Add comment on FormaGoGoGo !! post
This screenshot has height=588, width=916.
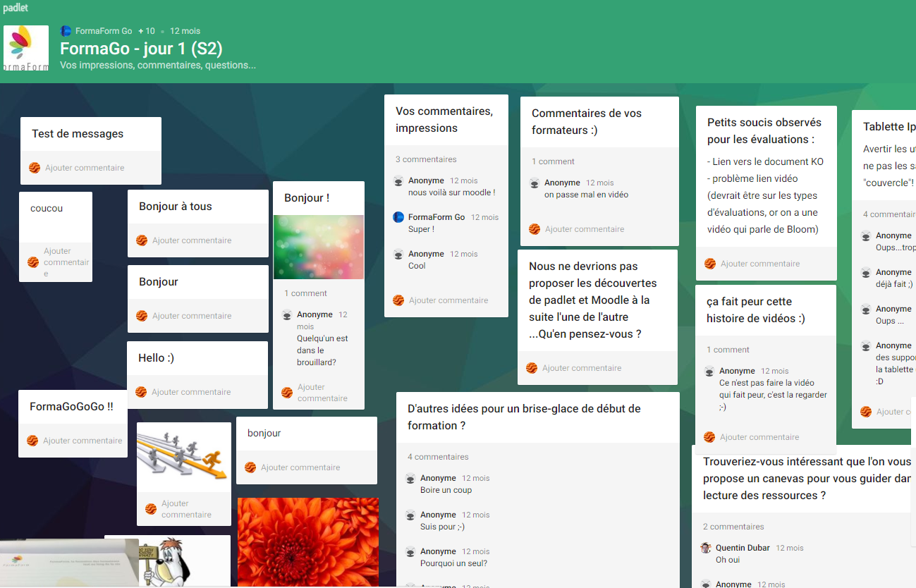(x=83, y=441)
